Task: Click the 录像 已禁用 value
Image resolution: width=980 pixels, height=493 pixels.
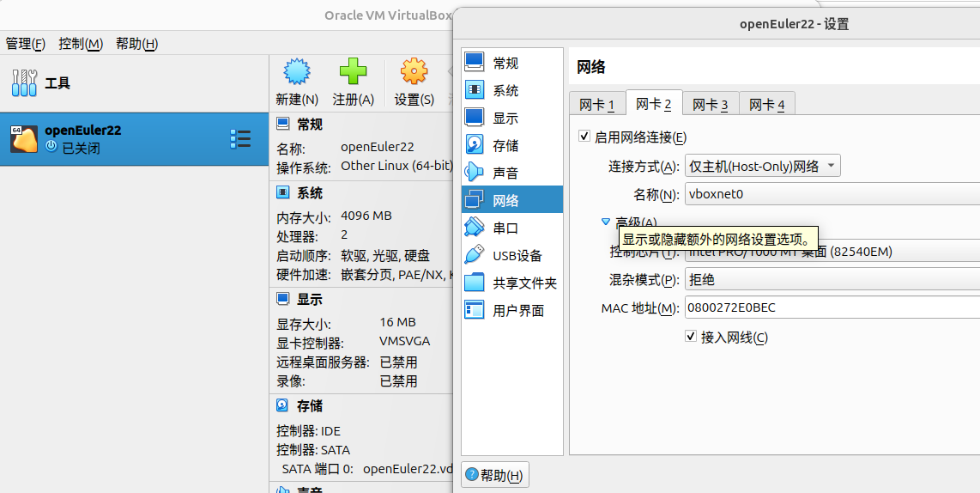Action: click(398, 381)
